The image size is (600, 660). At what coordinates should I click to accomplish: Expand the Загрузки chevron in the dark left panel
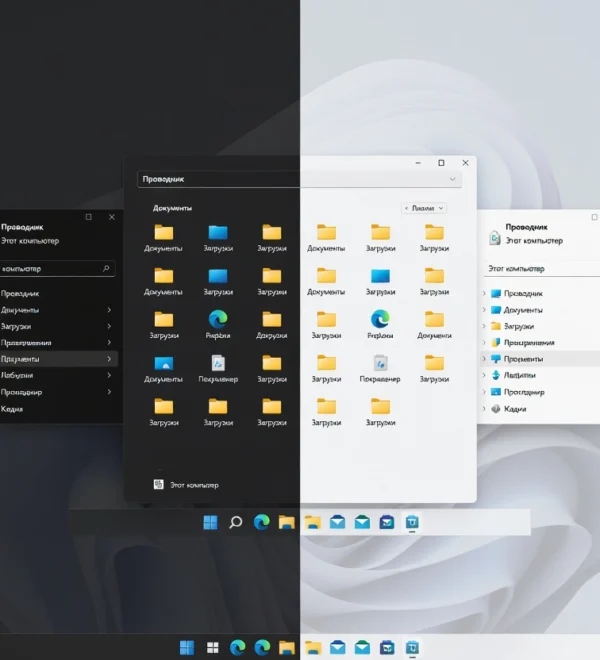(109, 326)
